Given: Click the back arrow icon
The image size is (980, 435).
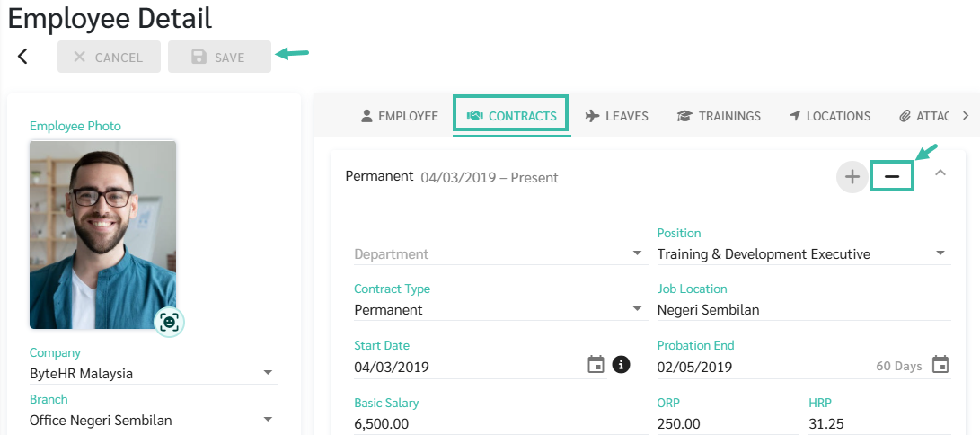Looking at the screenshot, I should 22,57.
